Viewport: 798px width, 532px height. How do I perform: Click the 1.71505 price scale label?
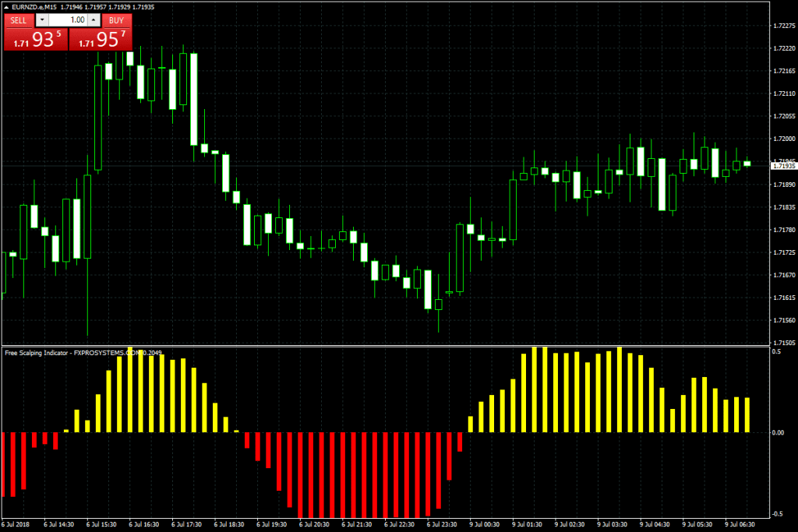pos(782,343)
